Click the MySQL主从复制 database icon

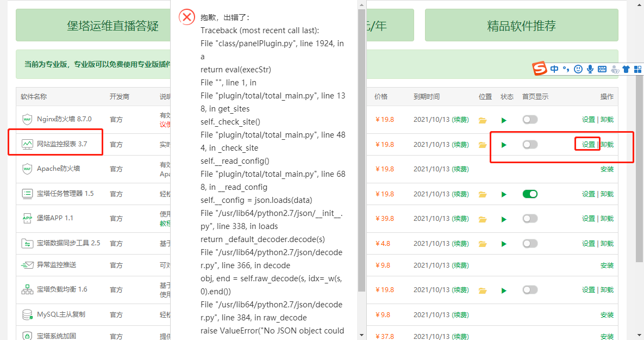(27, 314)
